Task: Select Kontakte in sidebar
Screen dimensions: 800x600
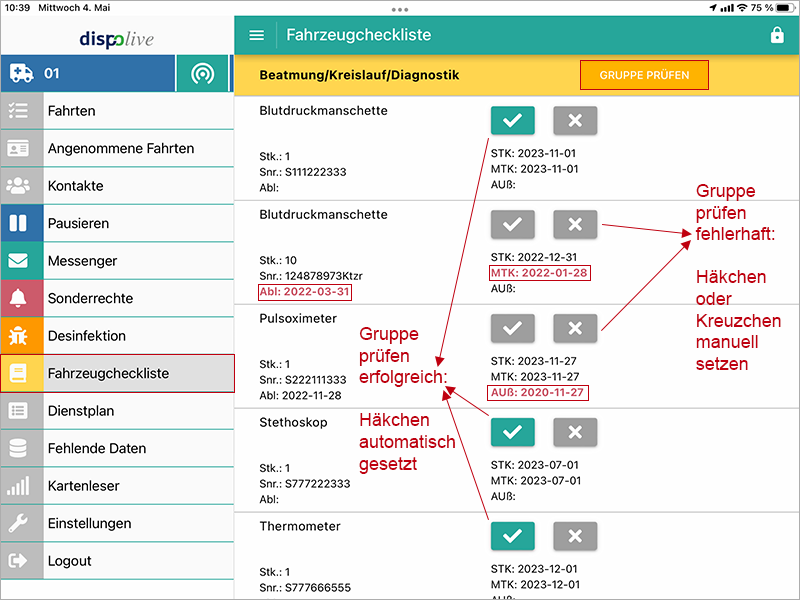Action: (x=117, y=186)
